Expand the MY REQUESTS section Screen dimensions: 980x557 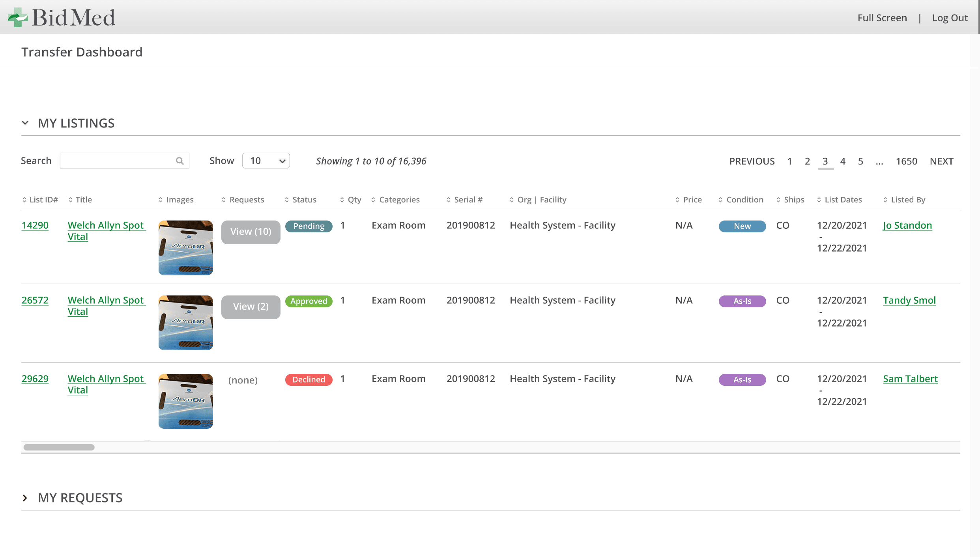(25, 498)
